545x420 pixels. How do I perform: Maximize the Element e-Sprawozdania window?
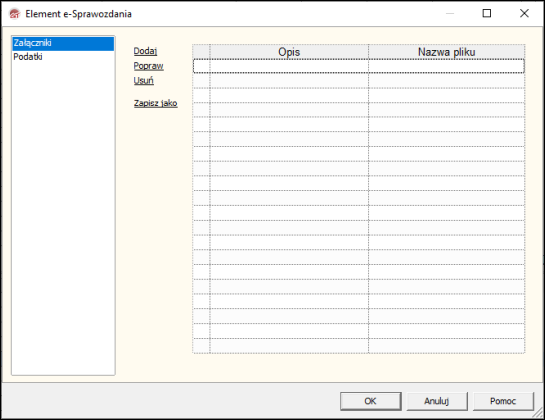tap(487, 14)
